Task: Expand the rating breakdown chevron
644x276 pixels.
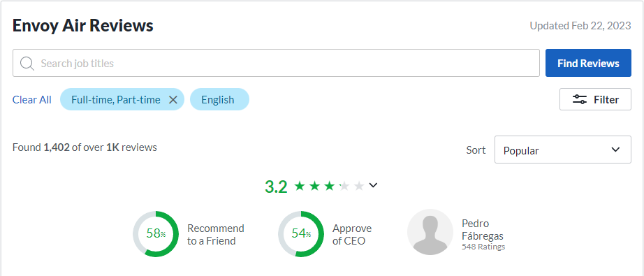Action: (x=372, y=186)
